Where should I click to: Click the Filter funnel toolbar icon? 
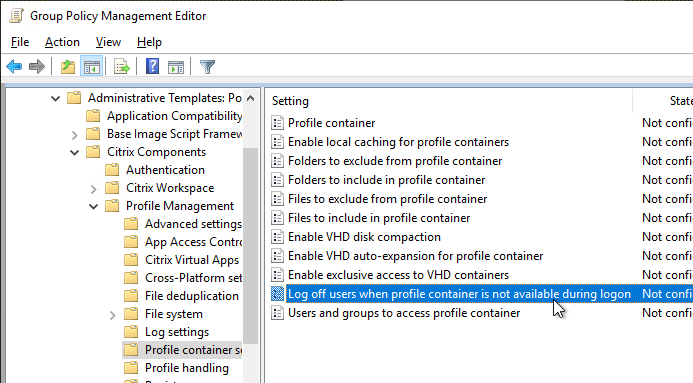(x=207, y=67)
